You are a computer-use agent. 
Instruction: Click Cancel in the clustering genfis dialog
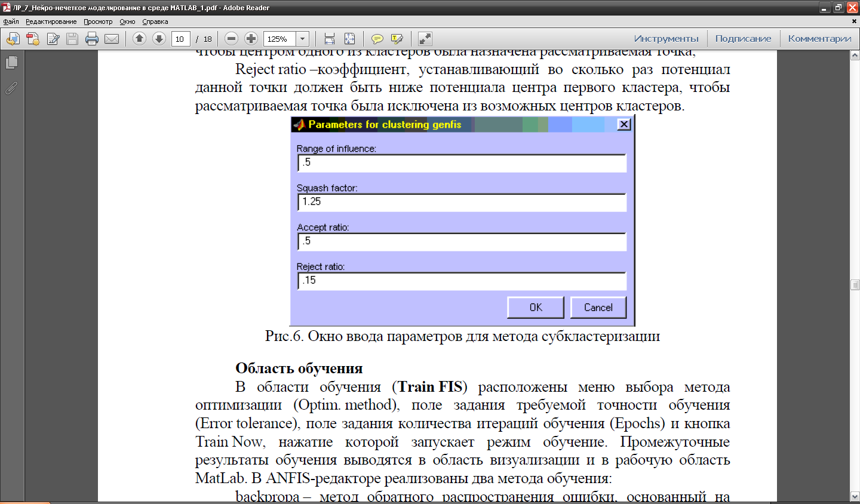tap(598, 308)
